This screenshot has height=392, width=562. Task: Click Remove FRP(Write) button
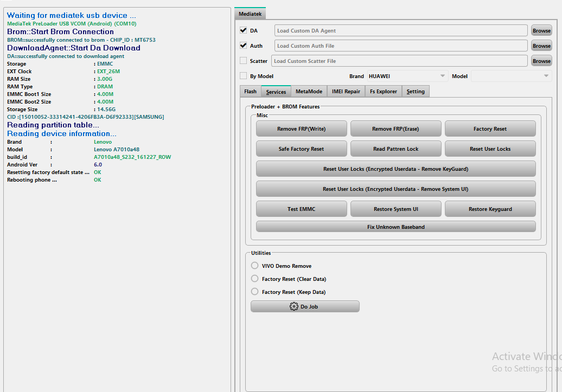[302, 128]
